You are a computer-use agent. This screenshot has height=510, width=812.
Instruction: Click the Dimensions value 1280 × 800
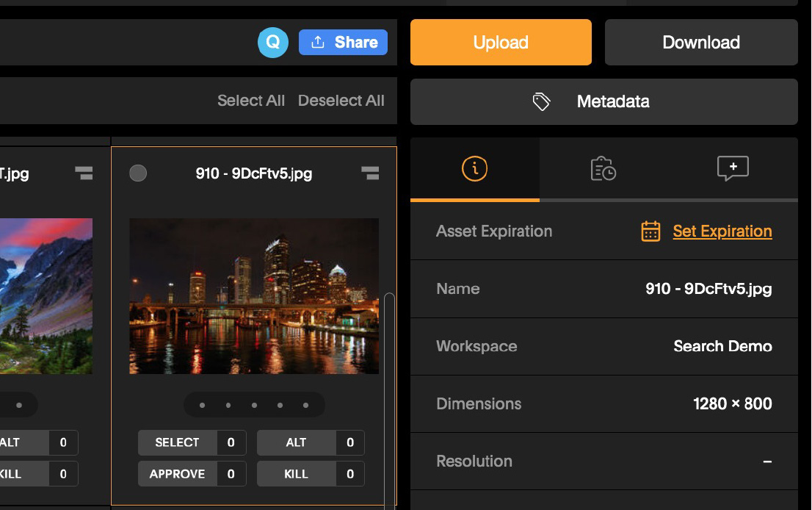coord(732,403)
